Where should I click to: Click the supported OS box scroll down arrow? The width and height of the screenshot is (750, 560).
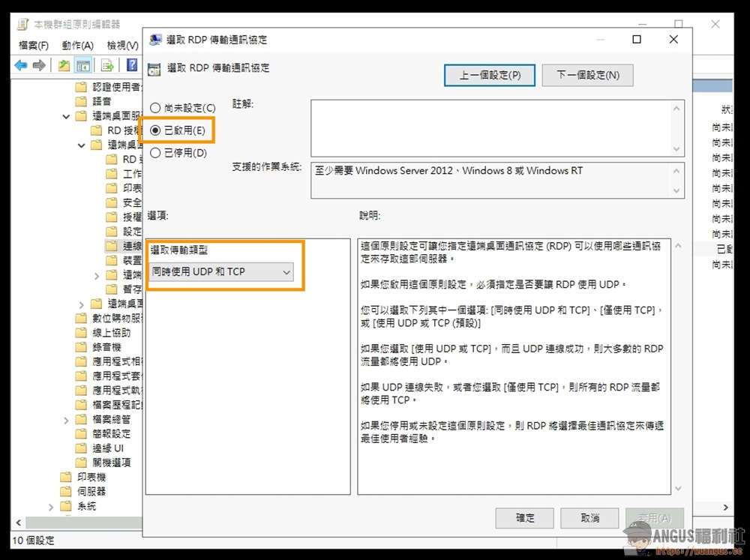pyautogui.click(x=676, y=191)
